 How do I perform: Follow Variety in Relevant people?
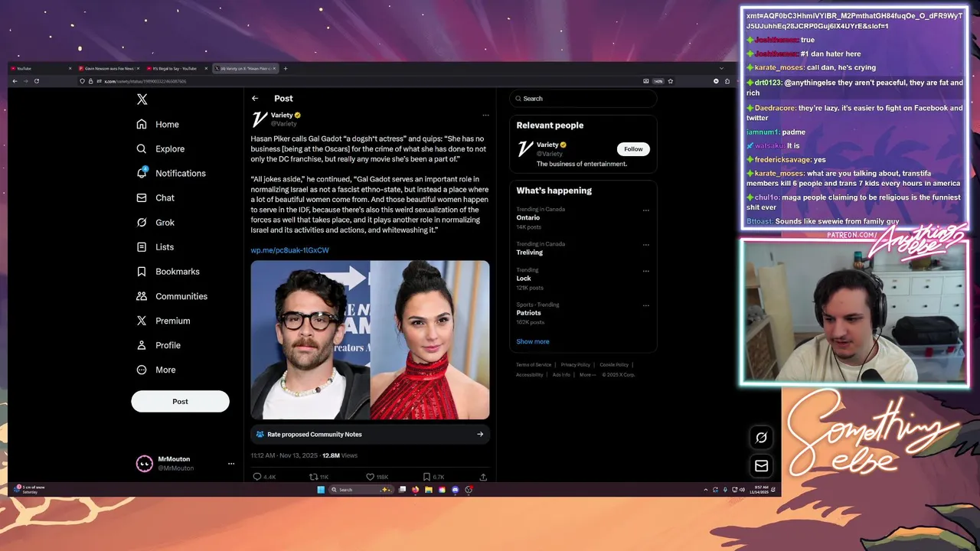point(633,148)
